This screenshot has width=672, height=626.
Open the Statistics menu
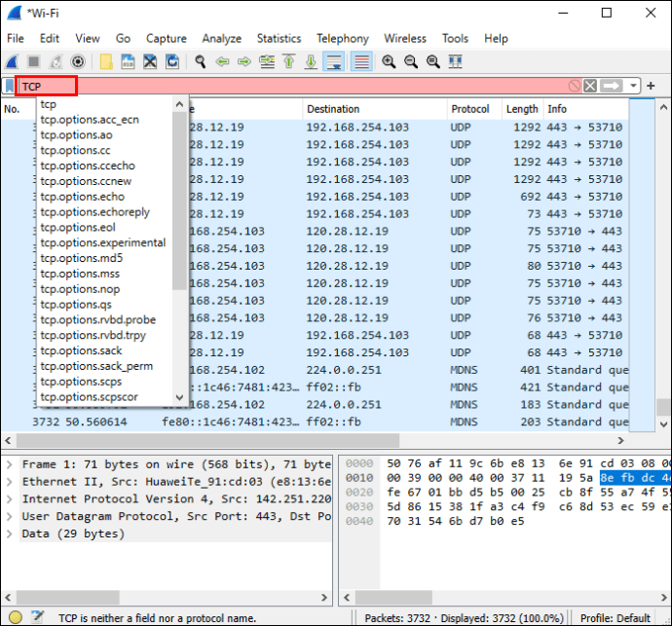click(x=279, y=38)
